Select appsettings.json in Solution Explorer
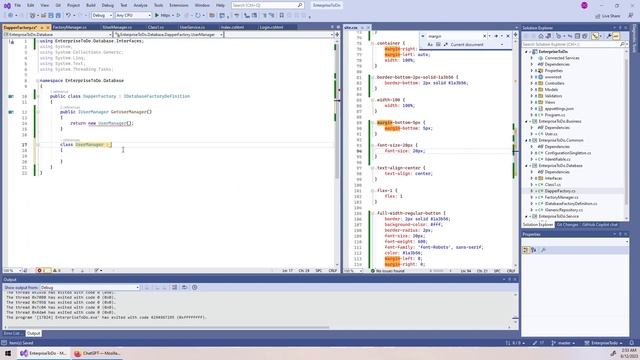The image size is (640, 360). 559,109
